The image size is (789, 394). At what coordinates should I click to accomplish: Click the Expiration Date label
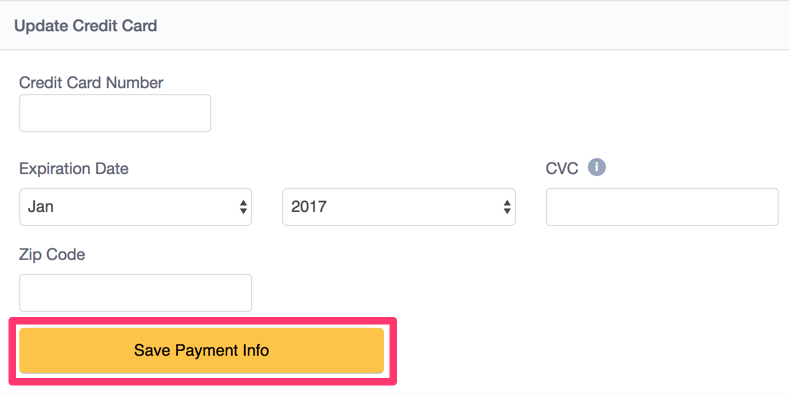pos(73,169)
